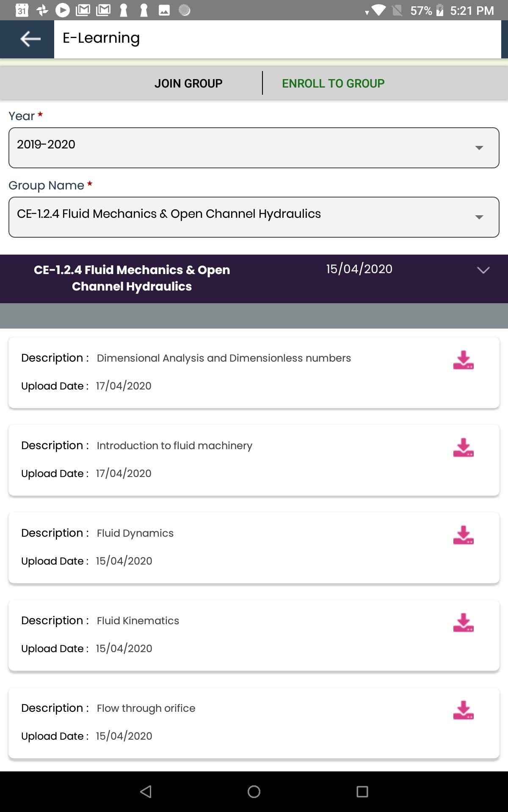This screenshot has height=812, width=508.
Task: Select the Introduction to fluid machinery card
Action: (x=254, y=460)
